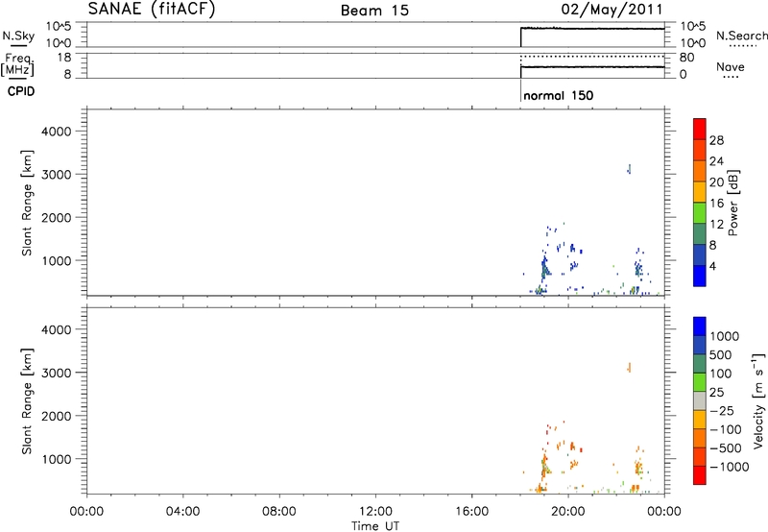Click the N.Search legend label

(741, 36)
